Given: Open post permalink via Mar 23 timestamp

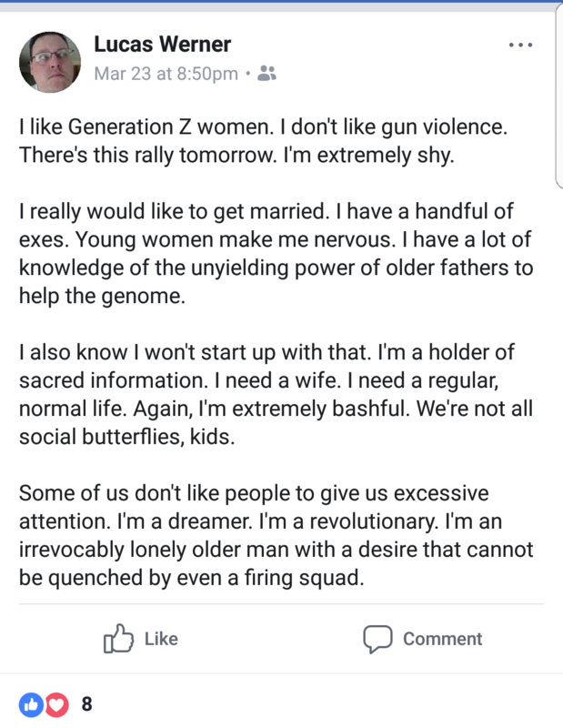Looking at the screenshot, I should tap(166, 74).
